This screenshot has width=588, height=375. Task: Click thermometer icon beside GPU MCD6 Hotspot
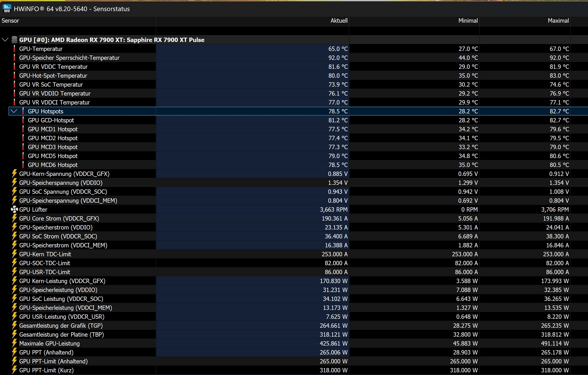click(x=23, y=165)
